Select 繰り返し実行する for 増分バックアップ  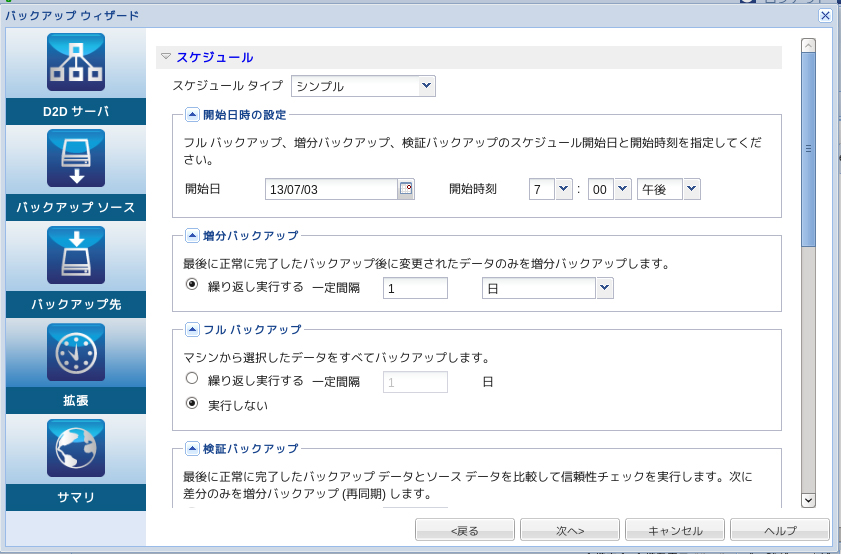[193, 285]
